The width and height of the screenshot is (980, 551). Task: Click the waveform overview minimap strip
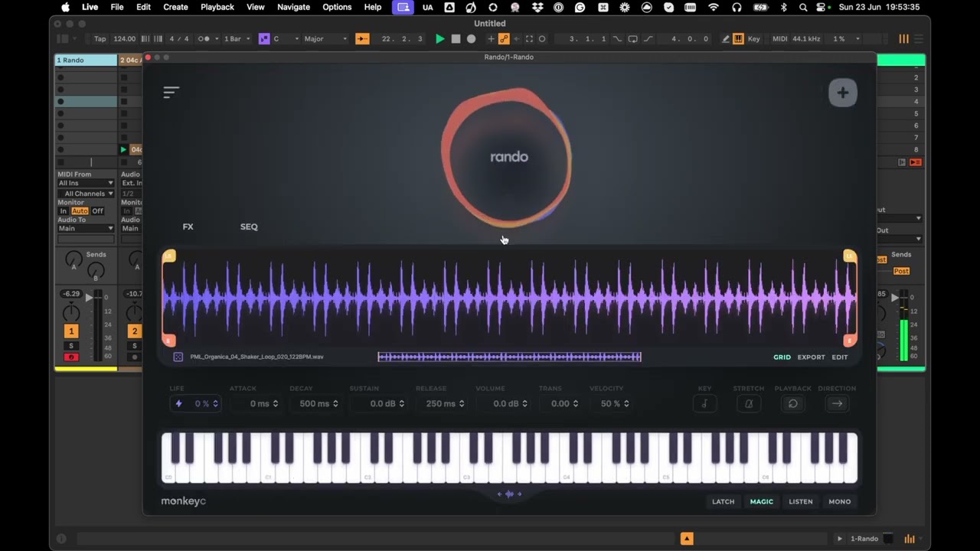[x=509, y=357]
